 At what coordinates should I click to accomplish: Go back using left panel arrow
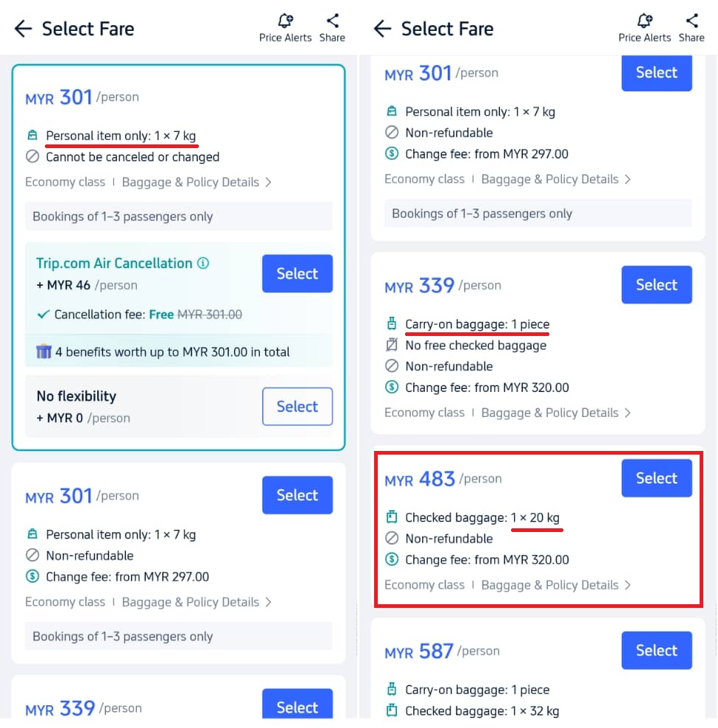[x=24, y=29]
